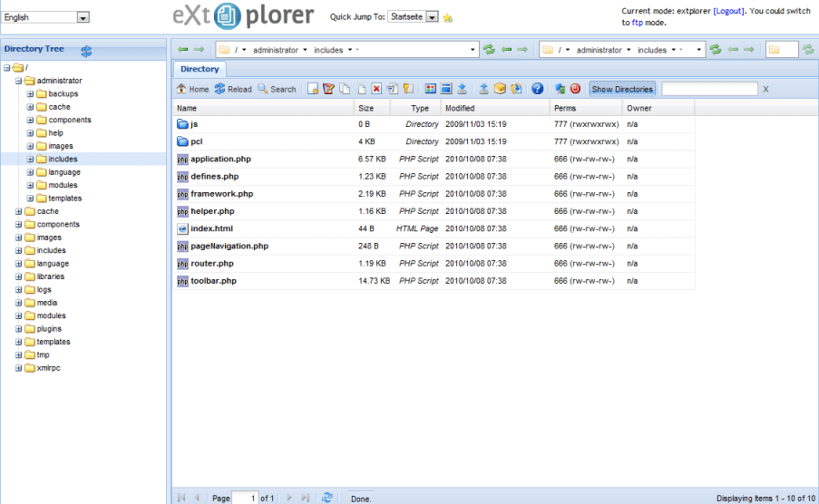Screen dimensions: 819x504
Task: Click the refresh icon in the bottom paging bar
Action: [327, 498]
